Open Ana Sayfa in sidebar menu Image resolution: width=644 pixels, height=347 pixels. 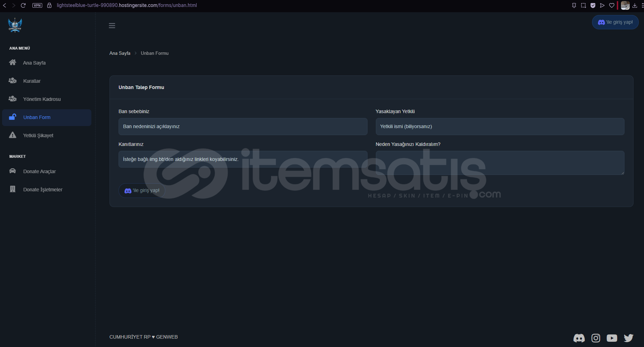pos(47,63)
